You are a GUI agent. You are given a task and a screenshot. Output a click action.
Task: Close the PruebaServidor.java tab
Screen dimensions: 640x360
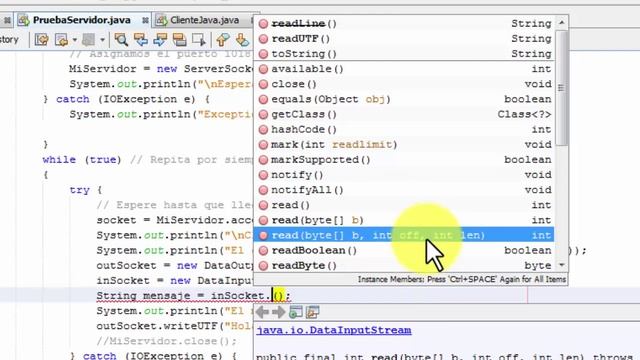(145, 20)
